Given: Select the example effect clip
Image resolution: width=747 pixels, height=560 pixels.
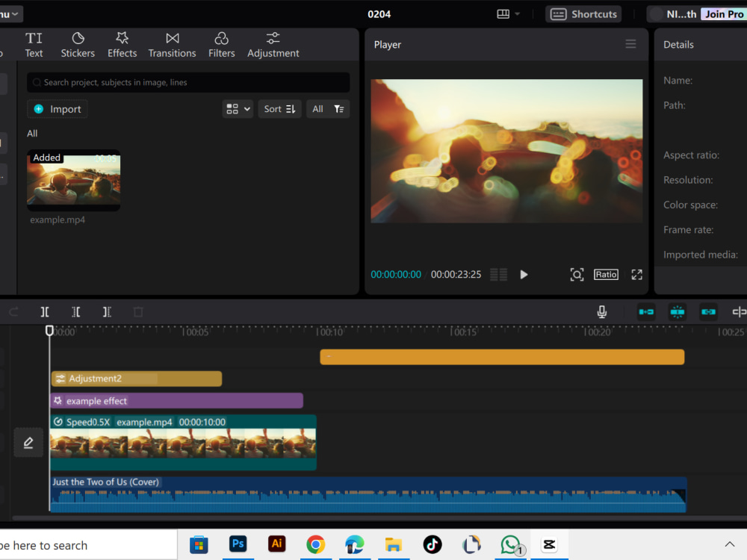Looking at the screenshot, I should click(x=177, y=401).
